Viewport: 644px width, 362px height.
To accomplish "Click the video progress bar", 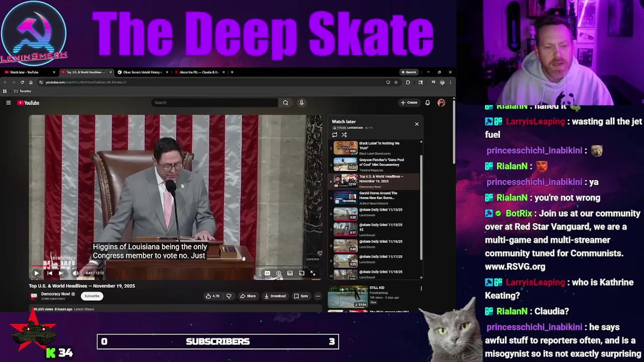I will (175, 266).
